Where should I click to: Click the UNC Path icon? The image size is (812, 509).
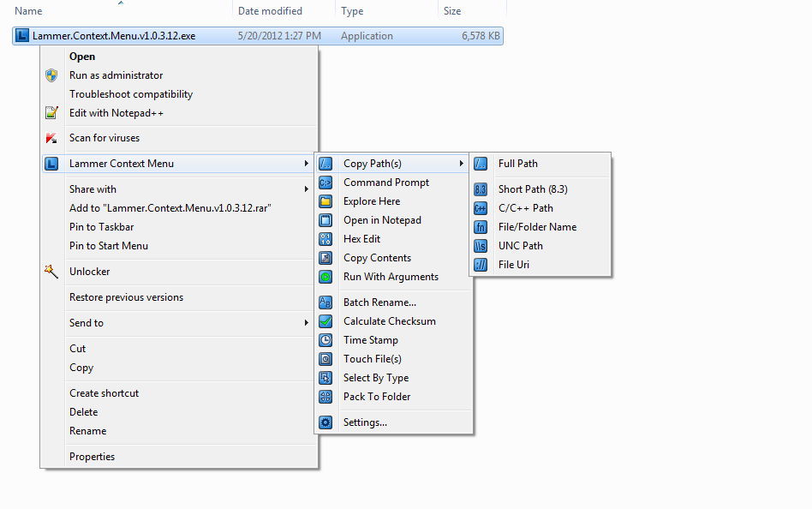coord(481,246)
